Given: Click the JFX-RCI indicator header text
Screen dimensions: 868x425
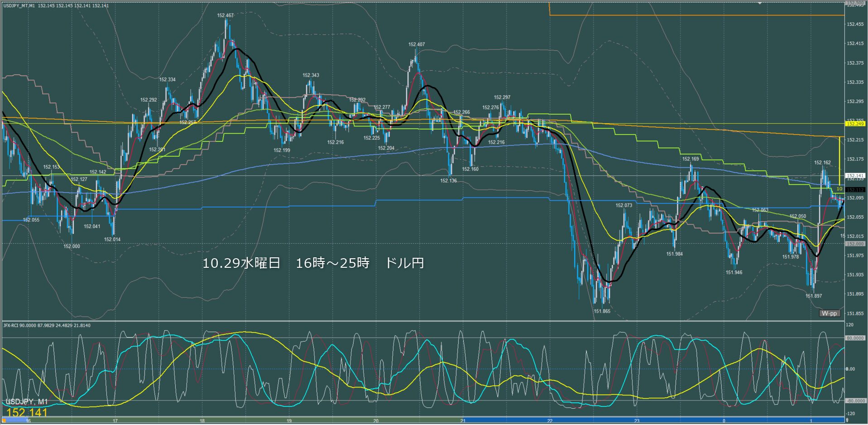Looking at the screenshot, I should tap(47, 325).
